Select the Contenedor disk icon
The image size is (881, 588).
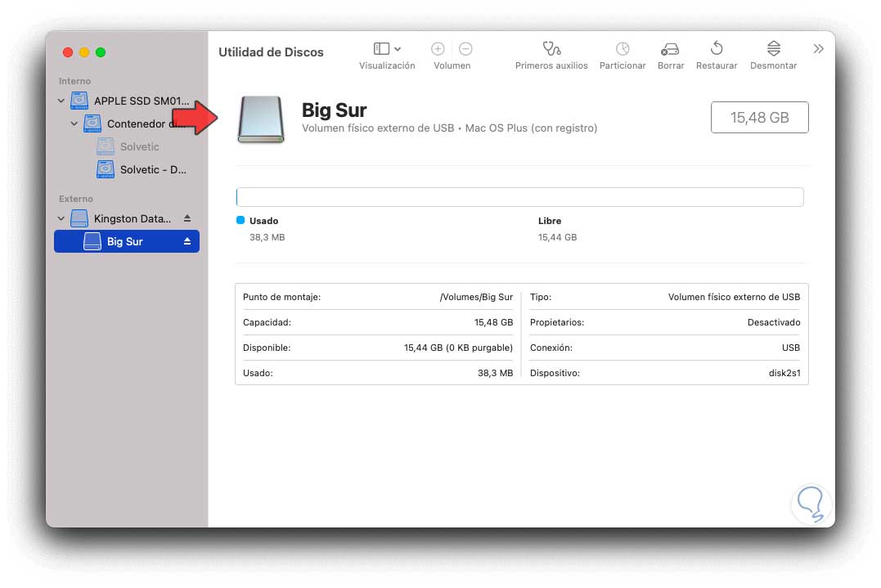[x=92, y=123]
